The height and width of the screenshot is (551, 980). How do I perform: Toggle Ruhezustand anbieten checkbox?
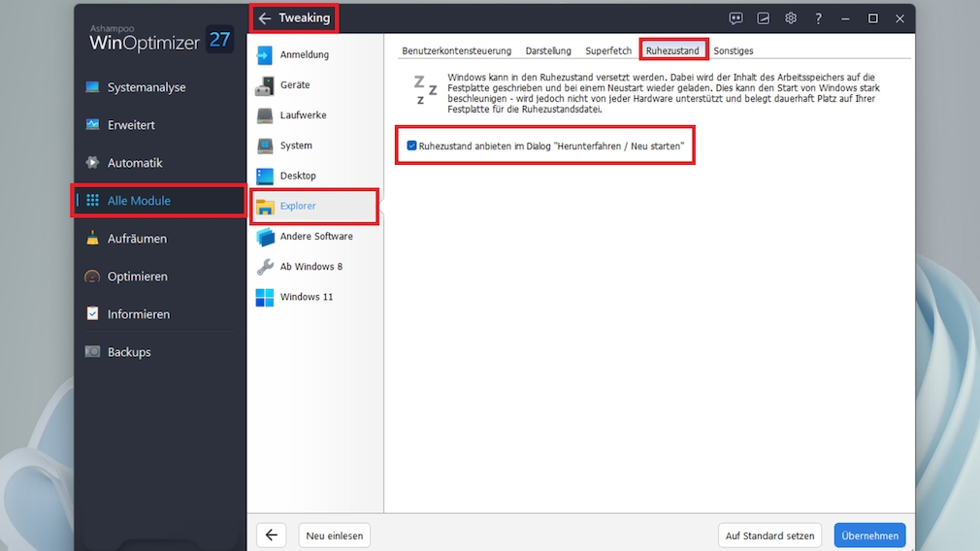411,146
